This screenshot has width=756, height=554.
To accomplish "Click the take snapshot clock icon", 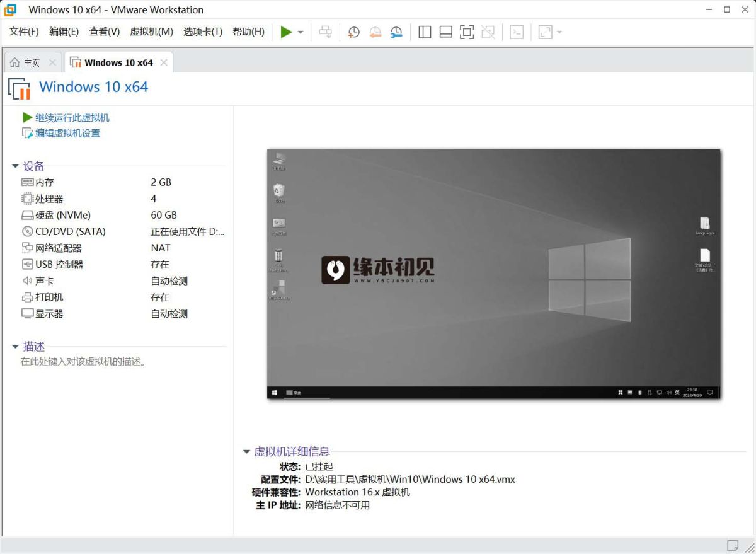I will click(x=354, y=32).
